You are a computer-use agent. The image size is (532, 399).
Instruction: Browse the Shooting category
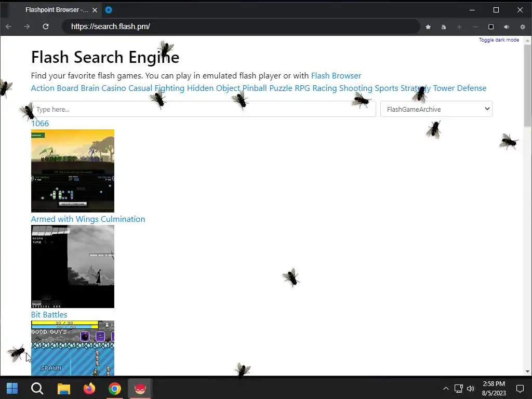point(355,88)
